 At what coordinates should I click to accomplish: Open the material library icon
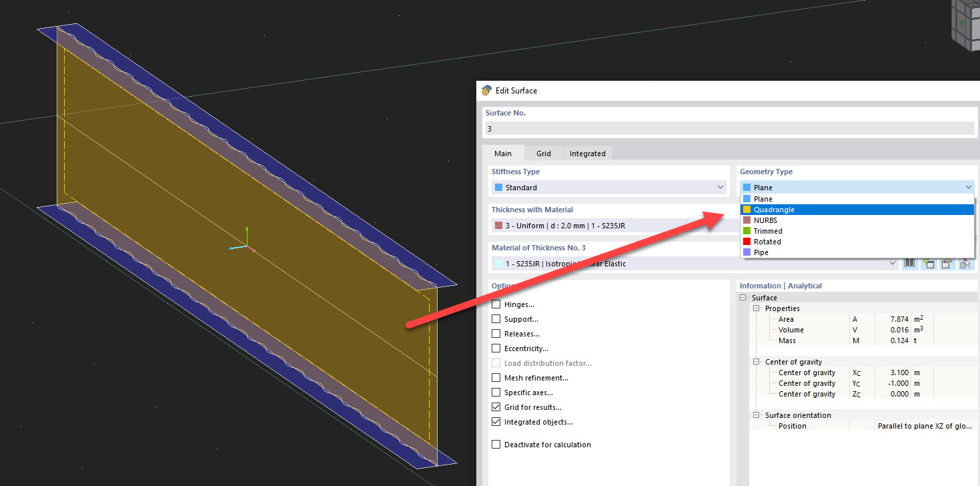coord(909,264)
